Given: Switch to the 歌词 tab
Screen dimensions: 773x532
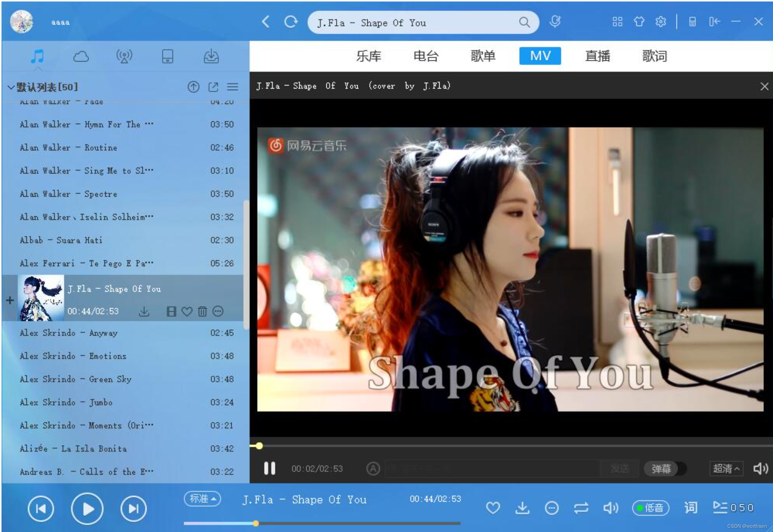Looking at the screenshot, I should (654, 56).
